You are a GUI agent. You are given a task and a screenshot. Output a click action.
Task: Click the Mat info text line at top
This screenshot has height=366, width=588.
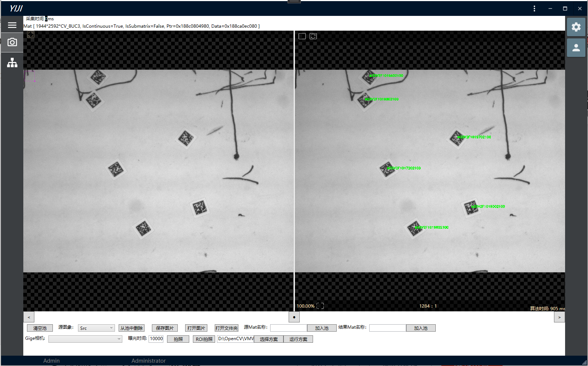click(142, 26)
